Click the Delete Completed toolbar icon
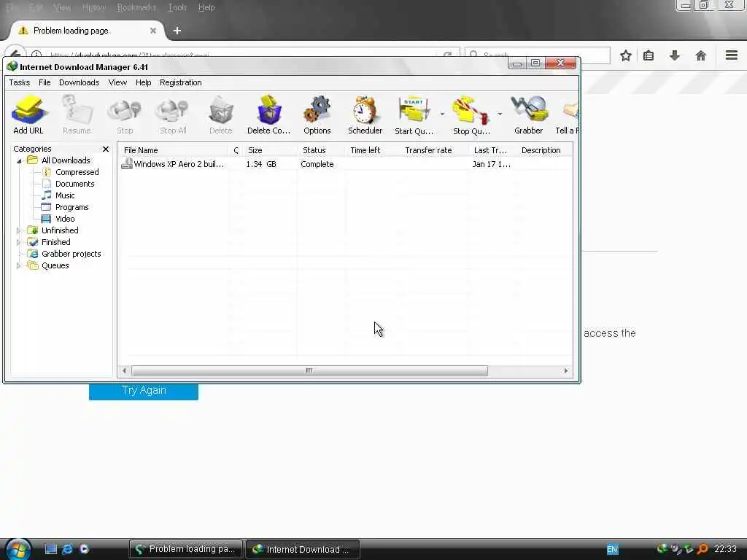 click(268, 114)
